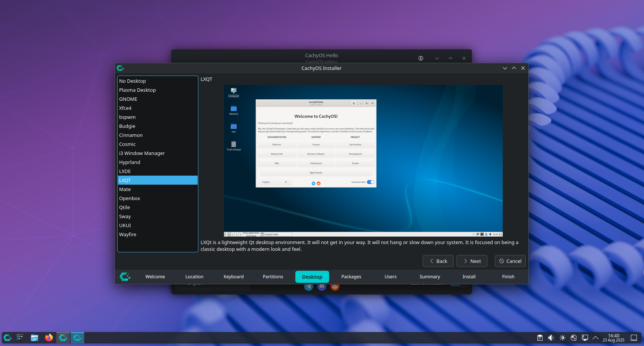Cancel the CachyOS installation

coord(510,261)
